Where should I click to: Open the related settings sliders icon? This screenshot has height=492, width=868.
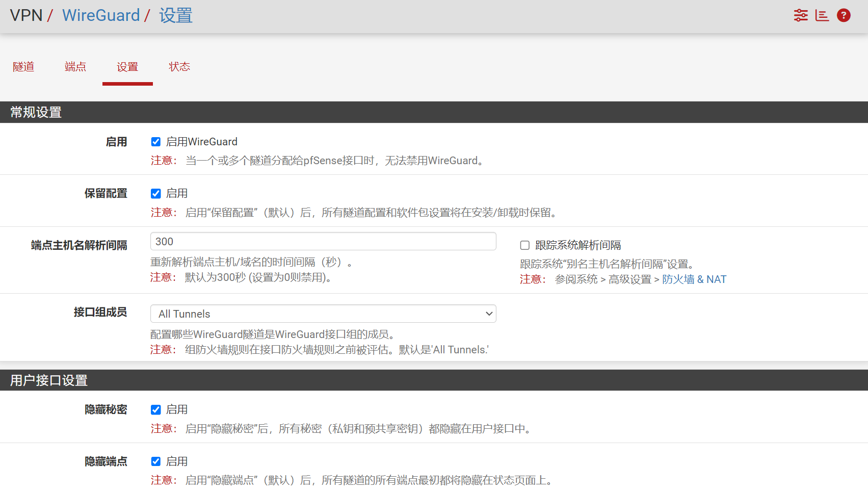pyautogui.click(x=801, y=15)
